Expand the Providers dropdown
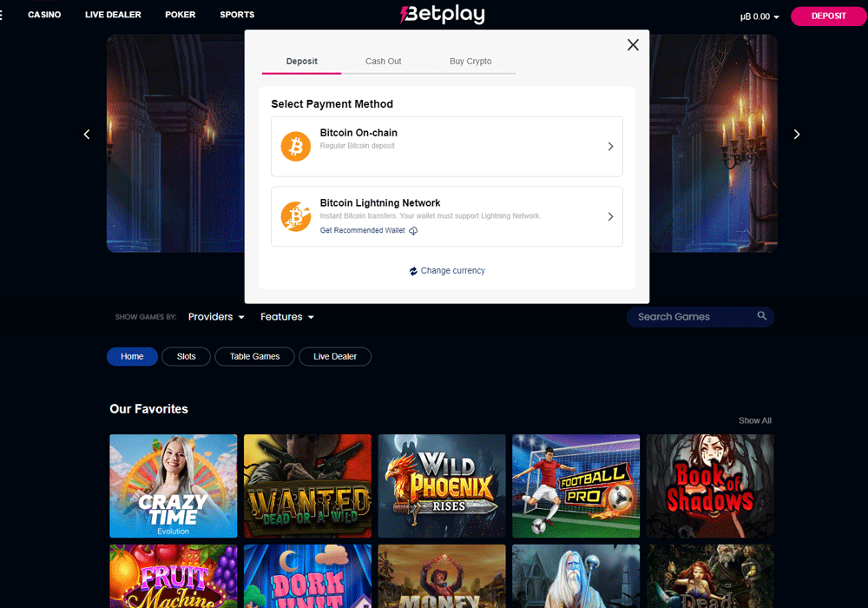Viewport: 868px width, 608px height. coord(216,317)
